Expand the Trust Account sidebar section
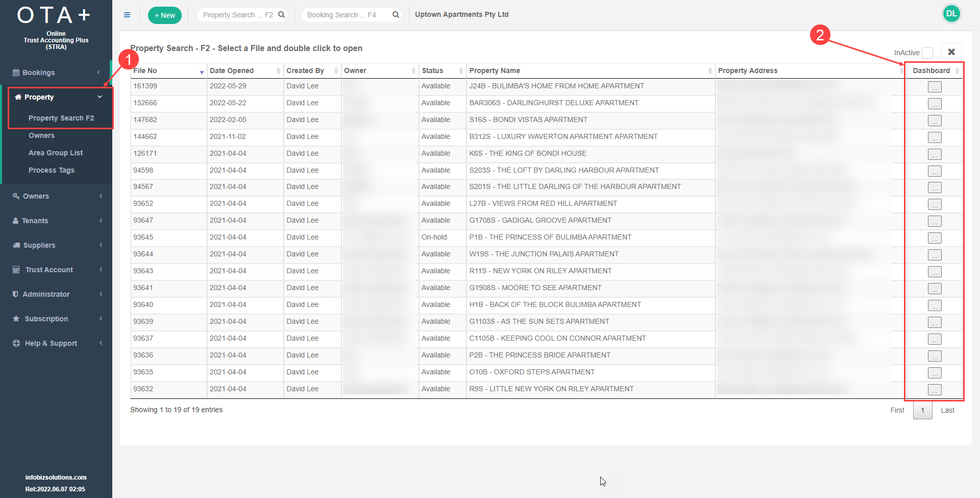This screenshot has height=498, width=980. click(56, 270)
